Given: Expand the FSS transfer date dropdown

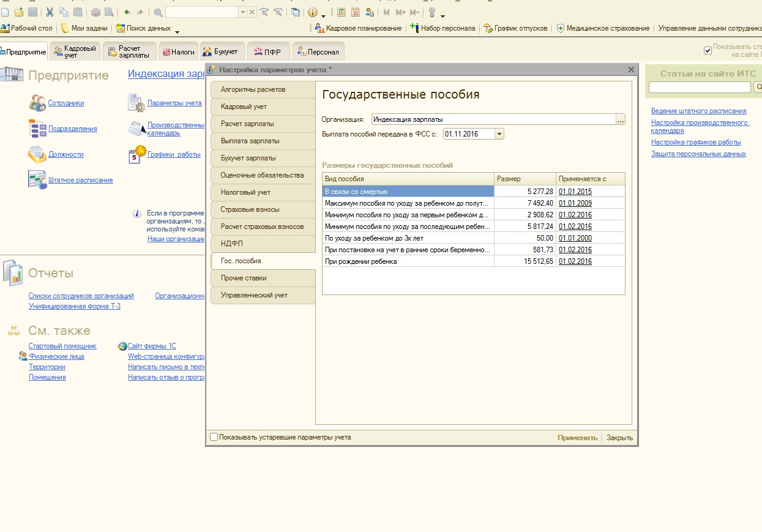Looking at the screenshot, I should point(499,134).
